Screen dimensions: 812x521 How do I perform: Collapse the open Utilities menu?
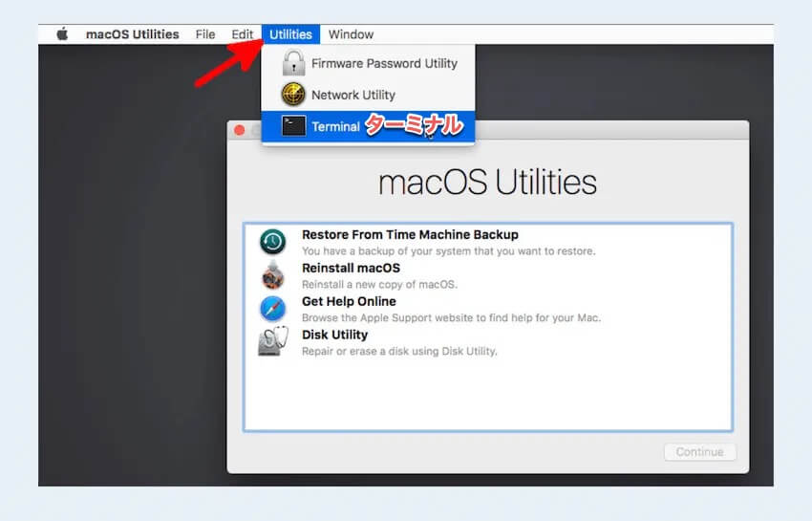(x=290, y=34)
